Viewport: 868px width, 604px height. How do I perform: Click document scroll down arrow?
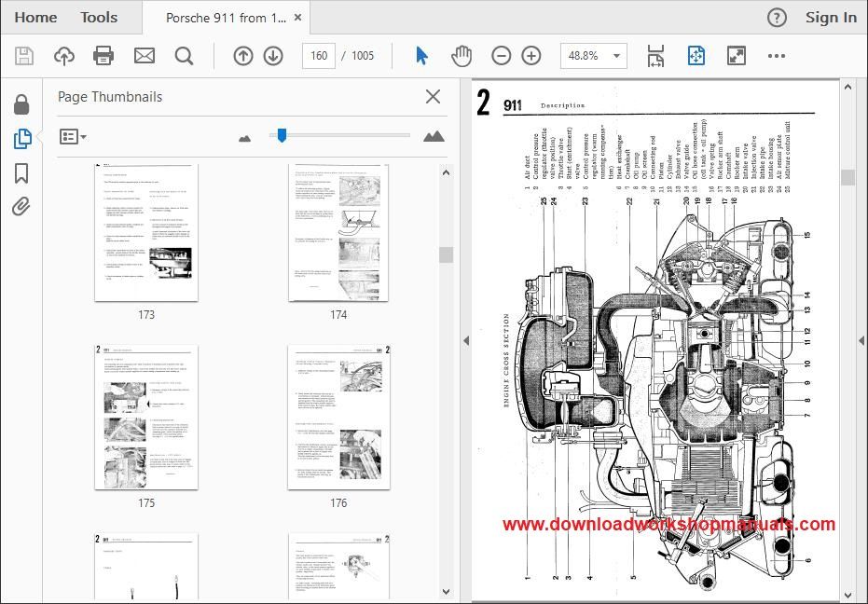point(847,595)
